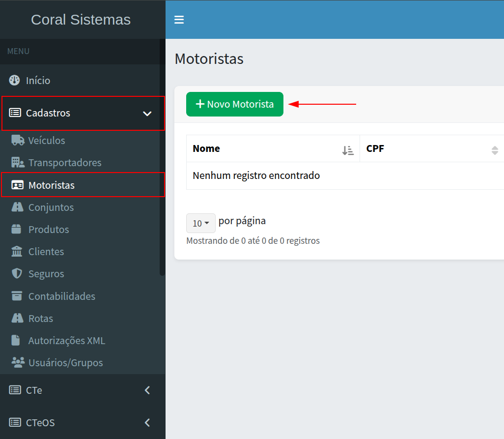
Task: Click the Transportadores building icon
Action: 18,163
